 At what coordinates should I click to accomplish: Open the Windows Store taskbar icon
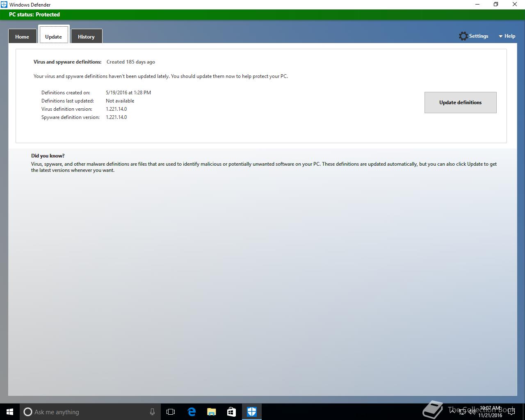pyautogui.click(x=231, y=412)
